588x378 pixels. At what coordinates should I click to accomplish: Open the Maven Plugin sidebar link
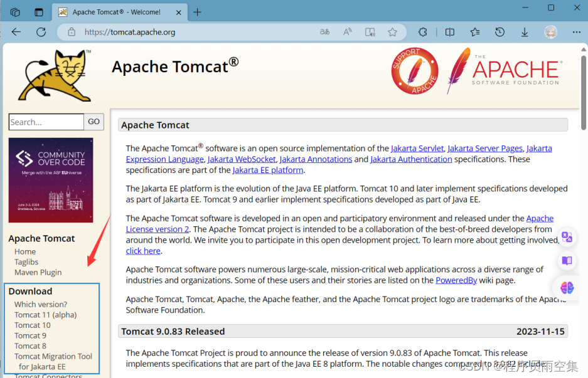pyautogui.click(x=38, y=272)
